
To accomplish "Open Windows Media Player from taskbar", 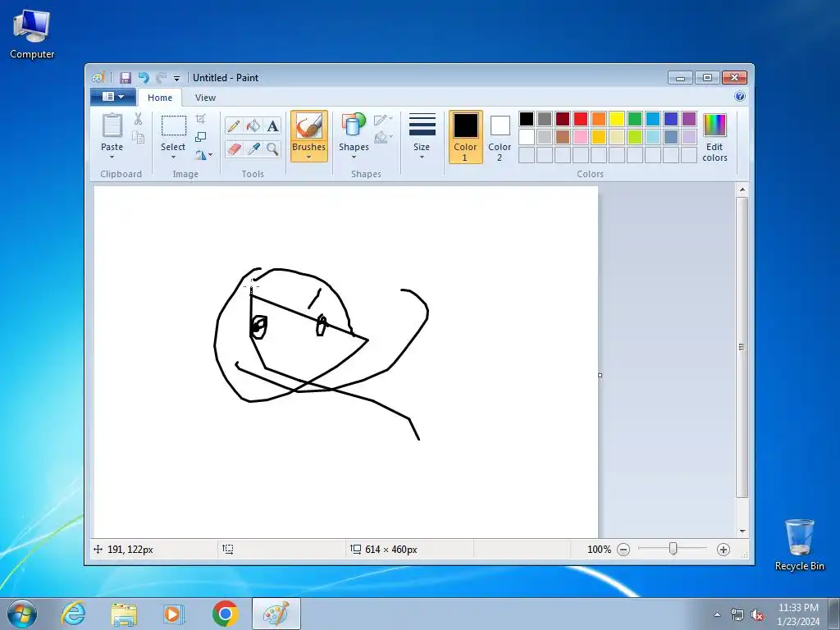I will coord(174,614).
